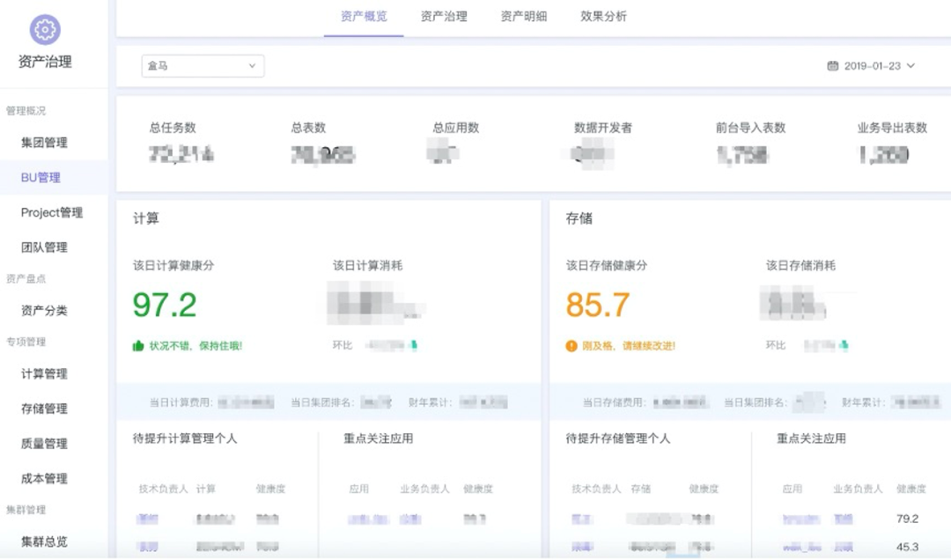This screenshot has height=560, width=951.
Task: Switch to the 资产概览 tab
Action: click(x=364, y=17)
